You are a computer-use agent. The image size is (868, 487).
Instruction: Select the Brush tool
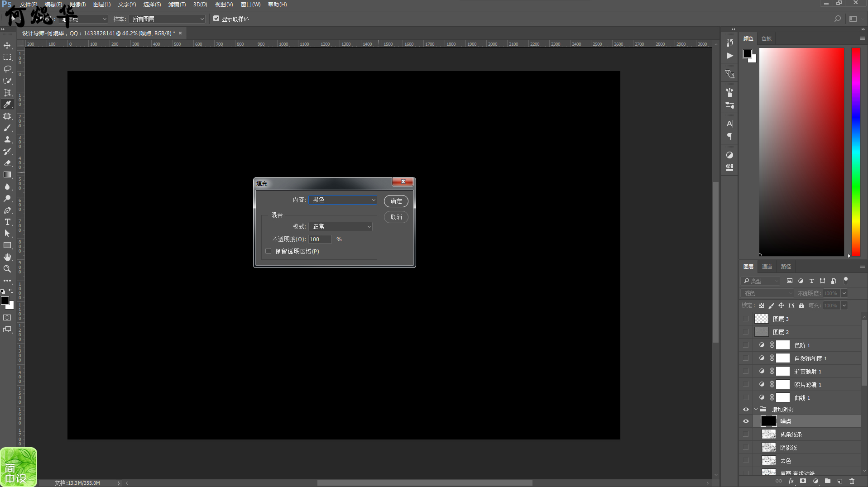pos(7,128)
